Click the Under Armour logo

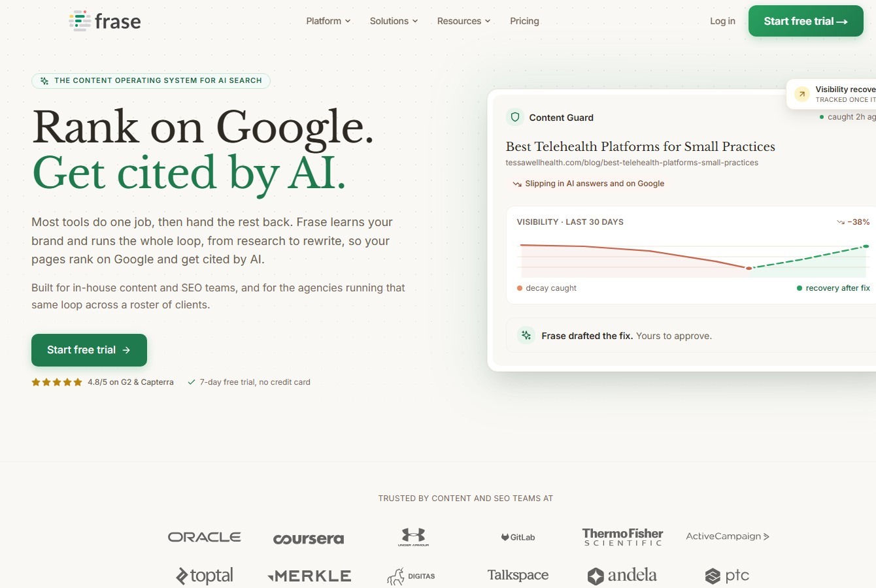click(413, 537)
